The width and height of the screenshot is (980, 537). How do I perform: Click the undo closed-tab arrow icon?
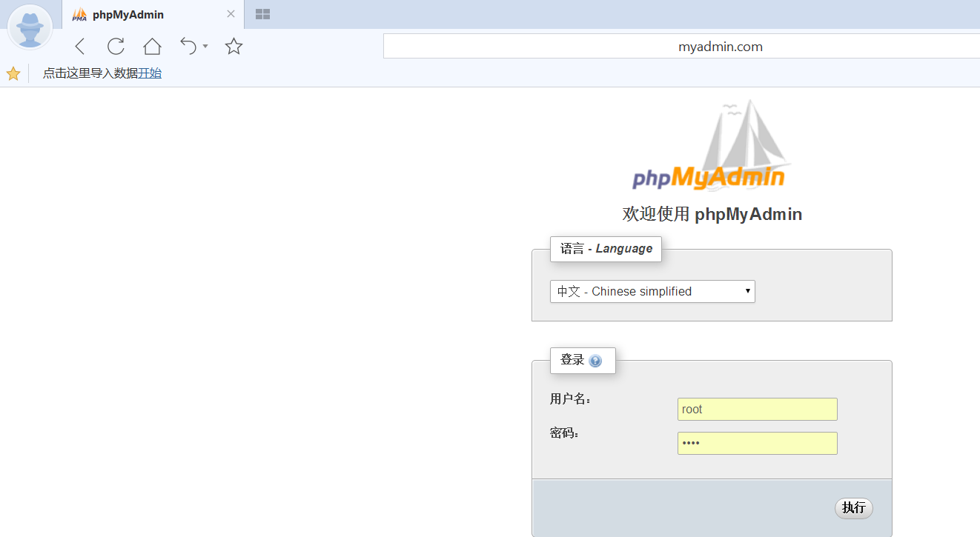pos(188,47)
